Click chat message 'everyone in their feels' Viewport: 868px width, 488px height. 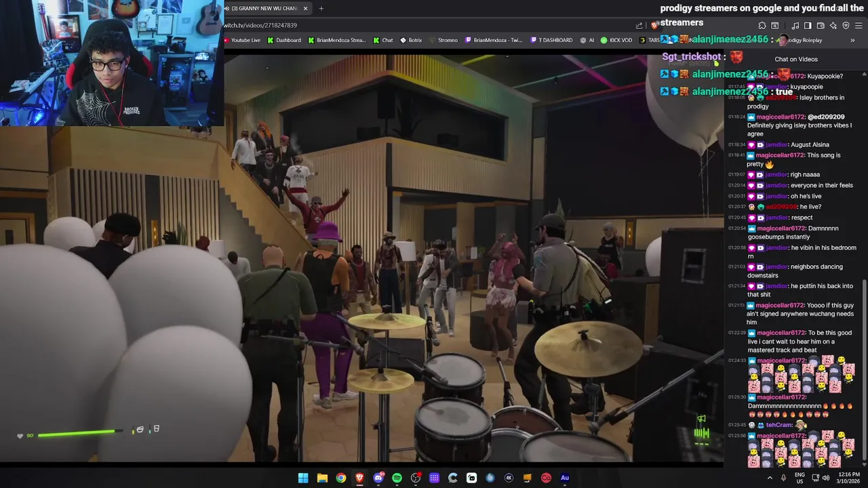(822, 185)
